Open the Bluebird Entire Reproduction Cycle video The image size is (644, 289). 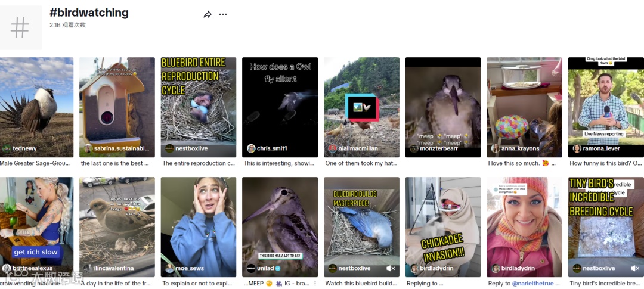(x=199, y=107)
